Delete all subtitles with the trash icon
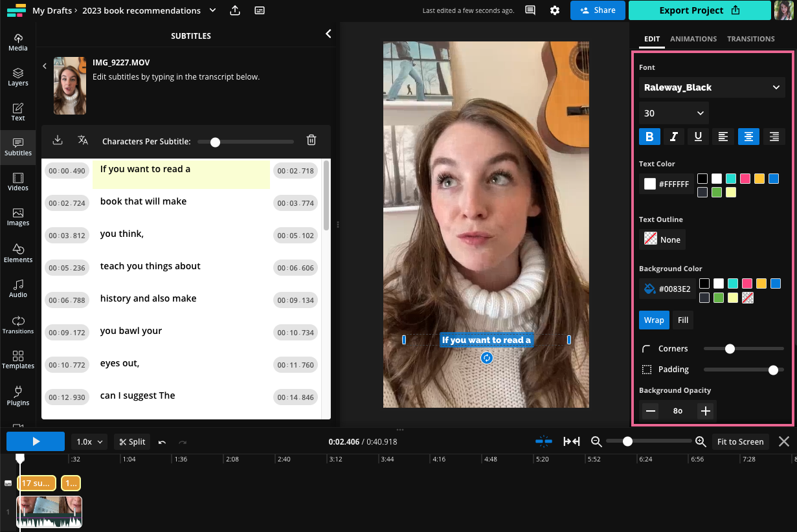The height and width of the screenshot is (532, 797). pos(311,140)
